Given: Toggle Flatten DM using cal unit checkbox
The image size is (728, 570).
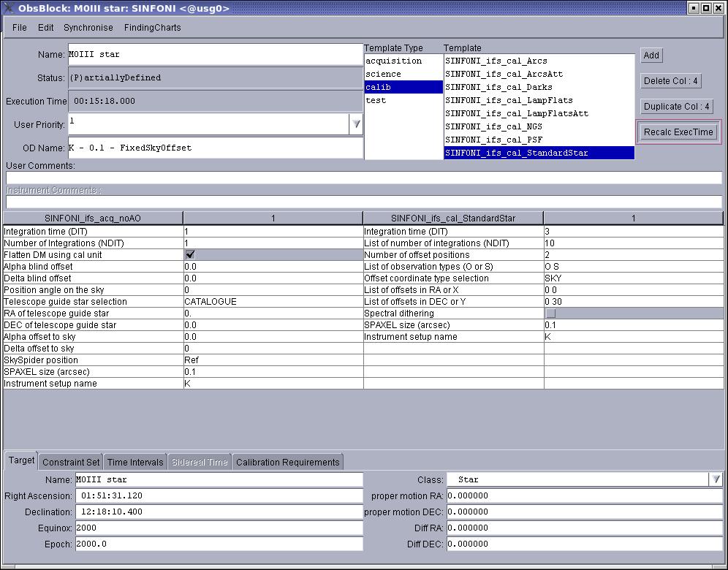Looking at the screenshot, I should (x=190, y=255).
